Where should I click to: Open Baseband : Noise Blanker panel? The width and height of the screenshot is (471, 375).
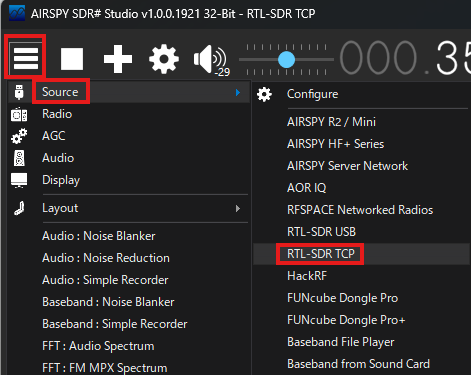click(x=108, y=302)
